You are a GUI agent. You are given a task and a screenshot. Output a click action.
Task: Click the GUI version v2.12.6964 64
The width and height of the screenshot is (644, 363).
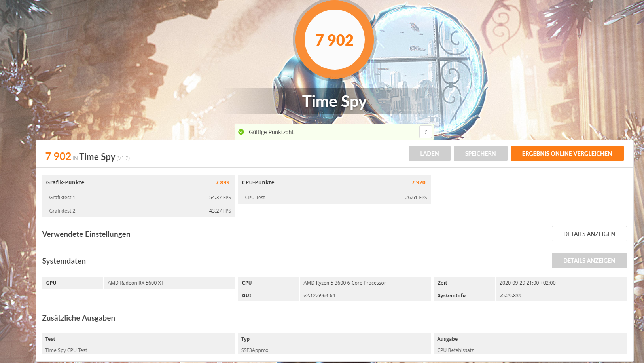coord(365,295)
